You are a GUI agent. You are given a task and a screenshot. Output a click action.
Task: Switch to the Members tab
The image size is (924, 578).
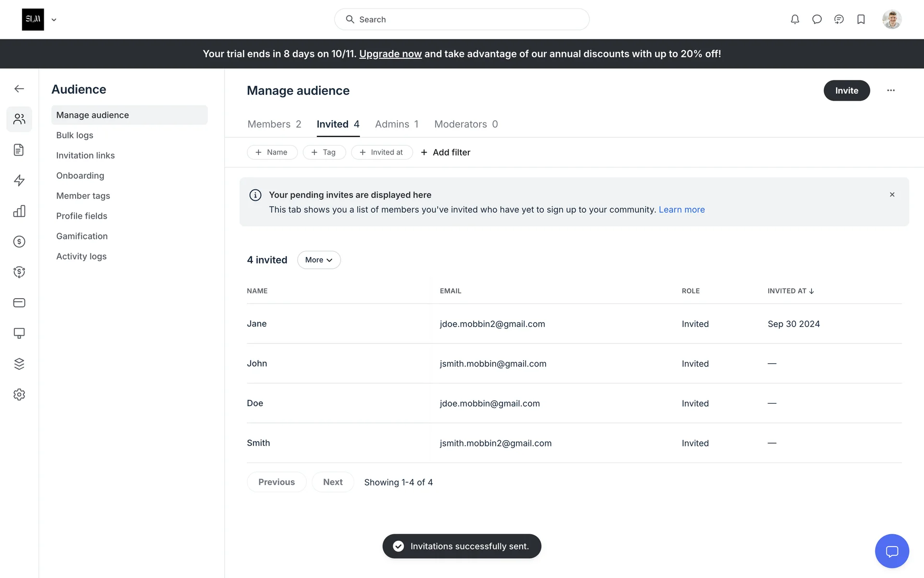pyautogui.click(x=274, y=124)
